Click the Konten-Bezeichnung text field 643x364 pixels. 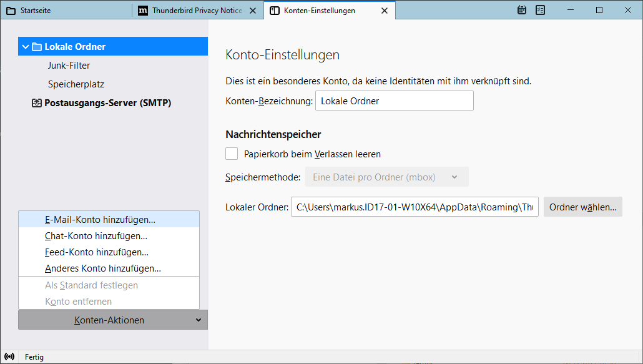point(394,101)
